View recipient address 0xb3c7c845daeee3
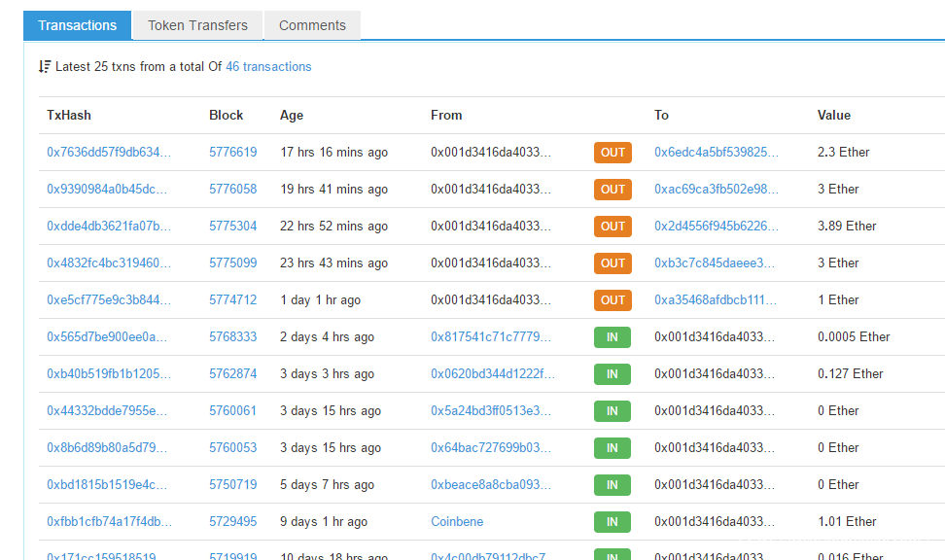This screenshot has width=945, height=560. click(x=715, y=263)
